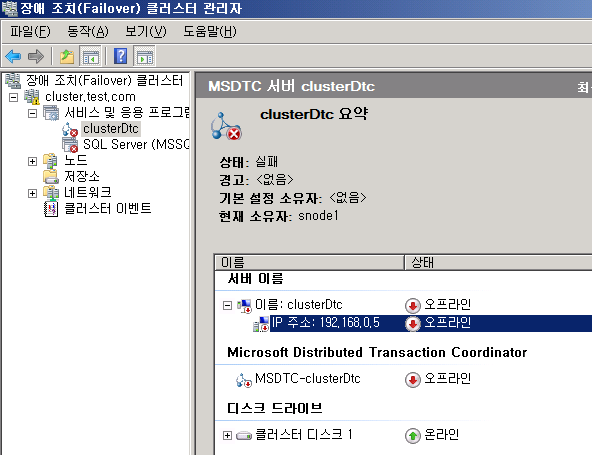Click the Microsoft Distributed Transaction Coordinator heading

(377, 352)
